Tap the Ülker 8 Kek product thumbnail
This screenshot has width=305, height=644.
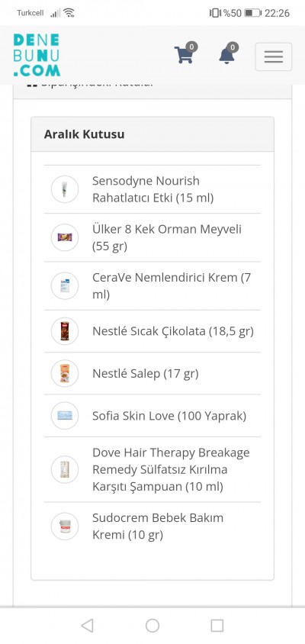point(65,237)
